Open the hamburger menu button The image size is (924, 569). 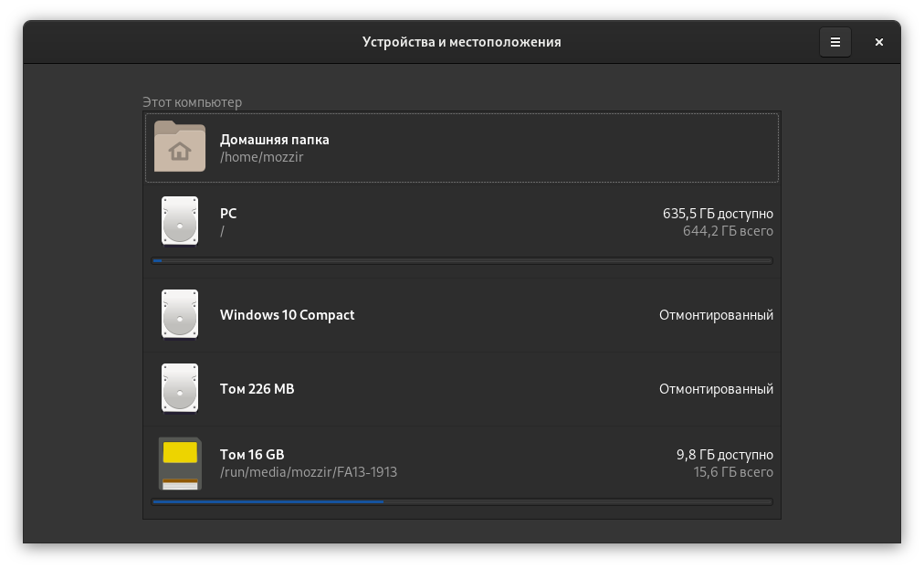coord(835,42)
